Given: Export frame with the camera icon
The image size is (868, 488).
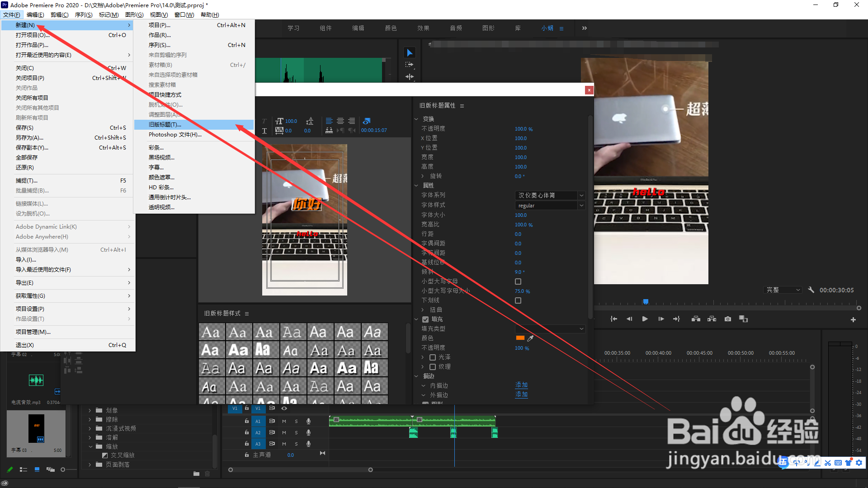Looking at the screenshot, I should [728, 319].
